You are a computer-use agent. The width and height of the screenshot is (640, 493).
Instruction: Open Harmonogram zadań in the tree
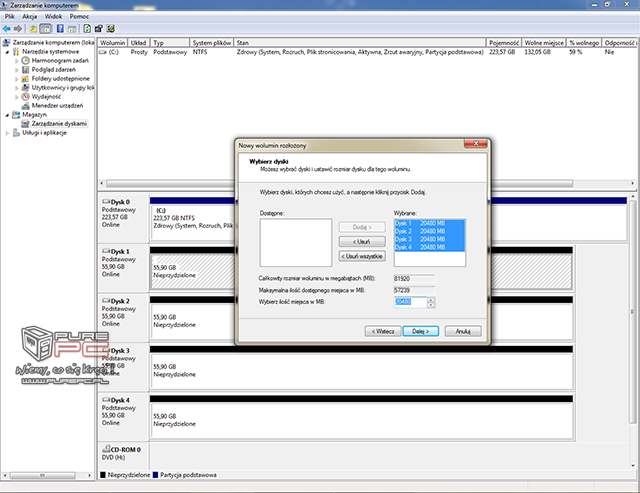pyautogui.click(x=58, y=61)
